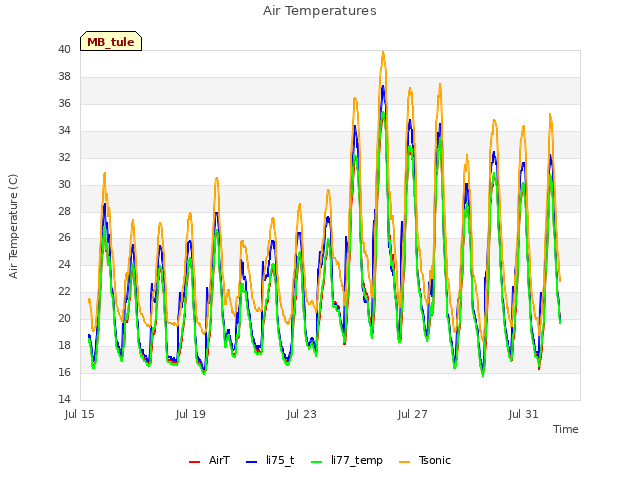Click the Jul 23 x-axis label
This screenshot has width=640, height=480.
point(302,415)
